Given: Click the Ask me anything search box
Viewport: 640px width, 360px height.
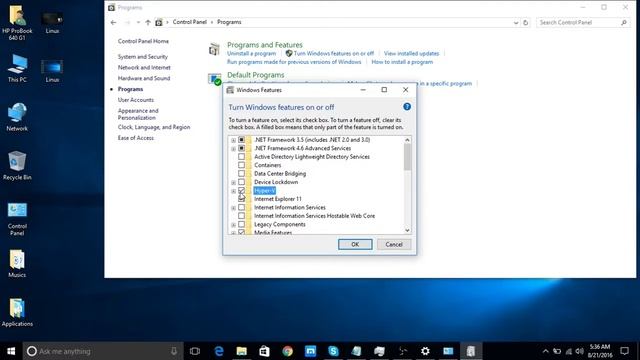Looking at the screenshot, I should tap(102, 351).
